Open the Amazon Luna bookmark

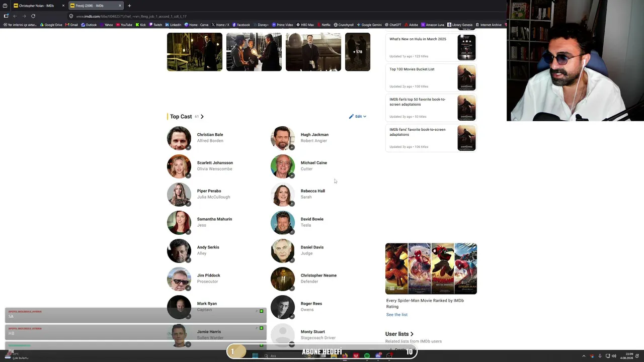coord(433,25)
